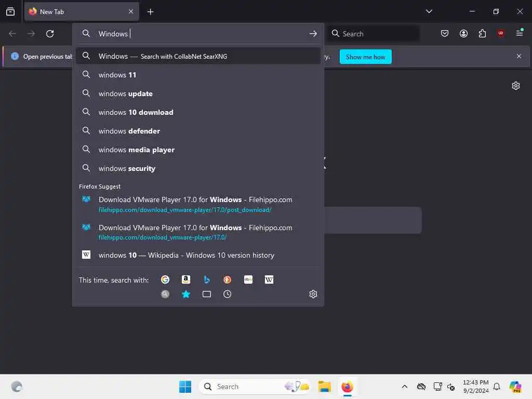Open Firefox application menu

520,33
